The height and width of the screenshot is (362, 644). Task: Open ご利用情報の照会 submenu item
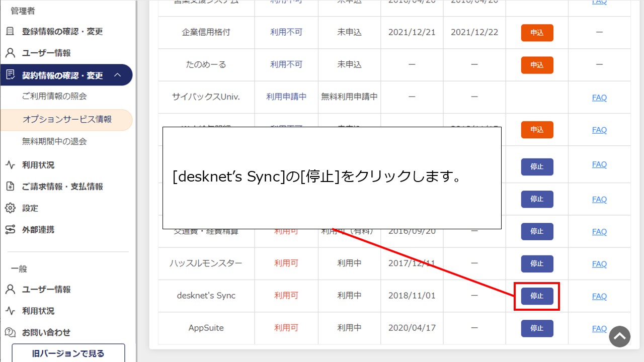coord(54,96)
